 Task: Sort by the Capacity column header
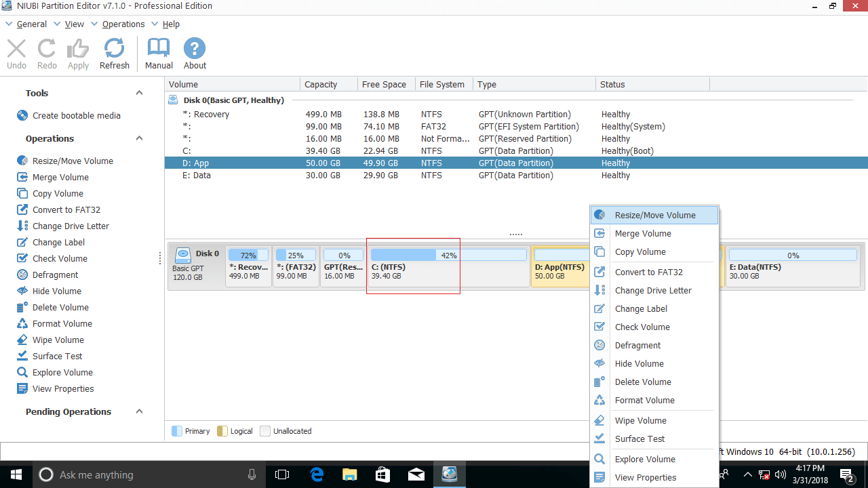[x=329, y=84]
